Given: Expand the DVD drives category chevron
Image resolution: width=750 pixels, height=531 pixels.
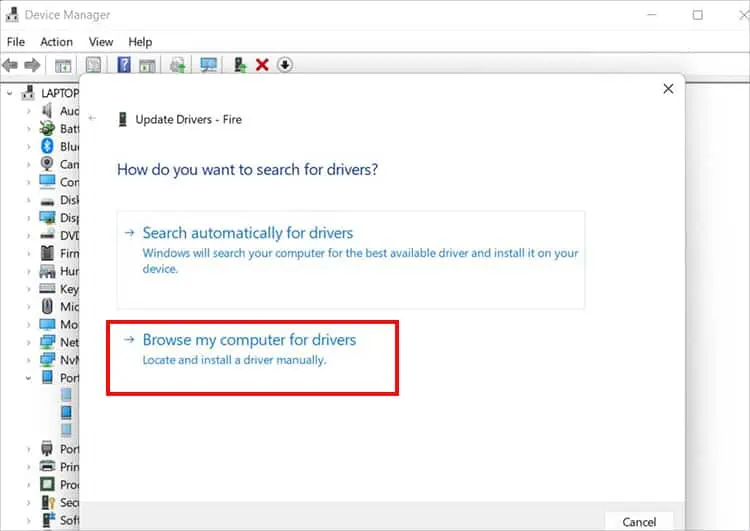Looking at the screenshot, I should [28, 235].
